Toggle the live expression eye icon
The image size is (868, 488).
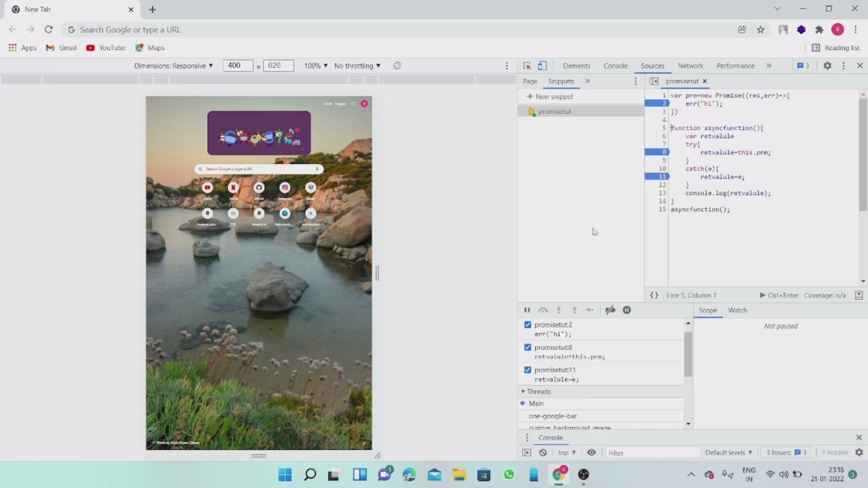tap(591, 453)
